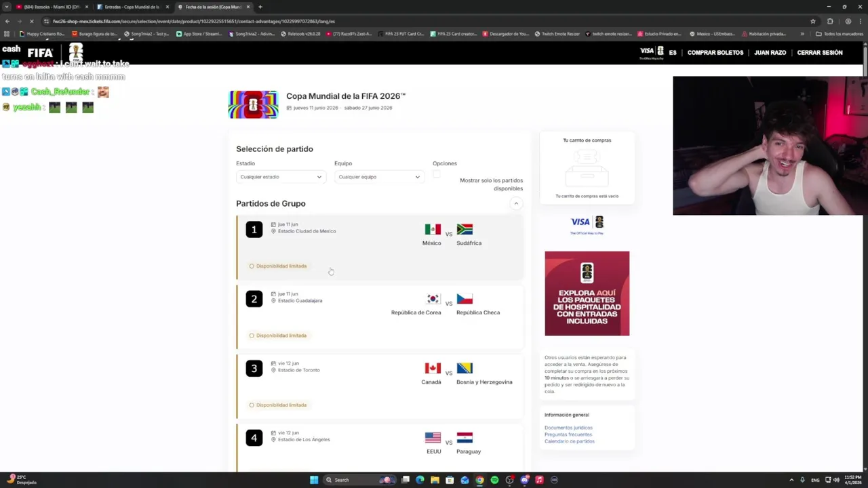Open the COMPRAR BOLETOS menu
The image size is (868, 488).
coord(715,53)
